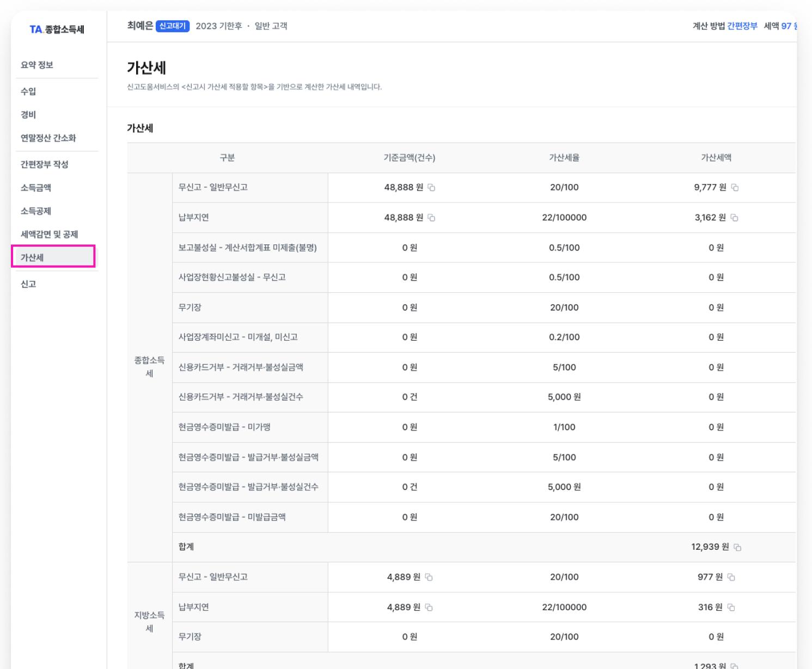Viewport: 812px width, 669px height.
Task: Copy 지방소득세 무신고 penalty 977 원
Action: tap(731, 577)
